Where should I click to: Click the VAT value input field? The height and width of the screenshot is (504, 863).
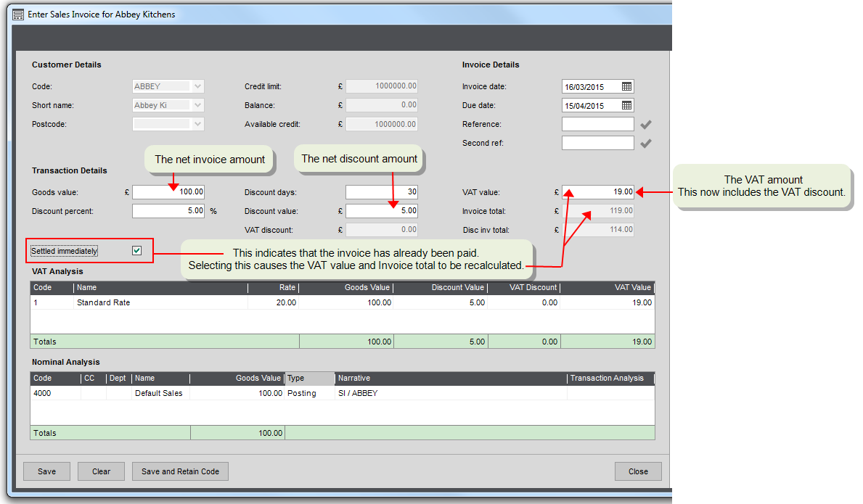[x=598, y=192]
